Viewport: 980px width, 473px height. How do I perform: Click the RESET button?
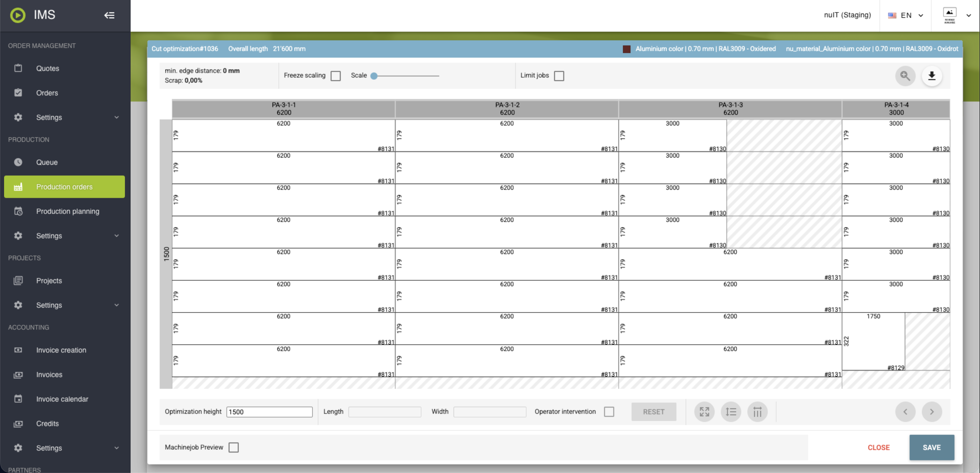point(654,412)
